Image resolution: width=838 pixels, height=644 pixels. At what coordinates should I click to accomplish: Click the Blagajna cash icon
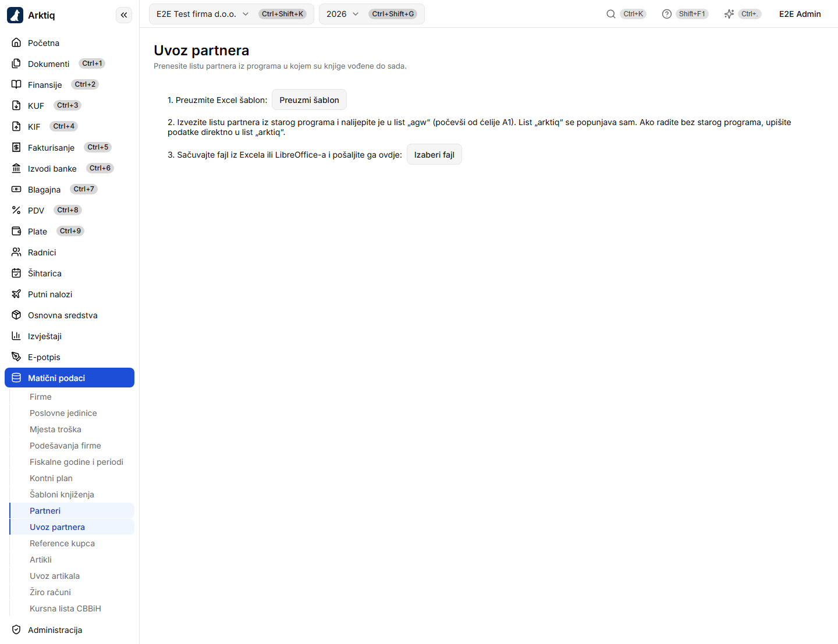click(x=16, y=189)
